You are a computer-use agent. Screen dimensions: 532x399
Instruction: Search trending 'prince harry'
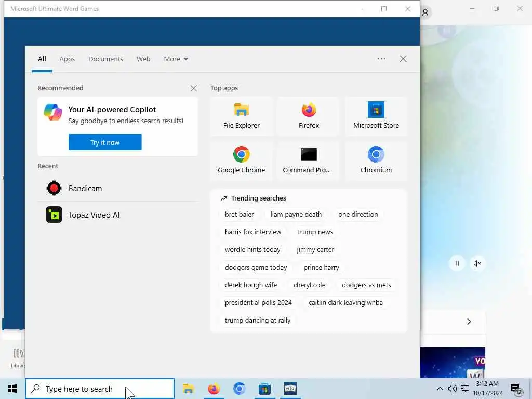[321, 268]
